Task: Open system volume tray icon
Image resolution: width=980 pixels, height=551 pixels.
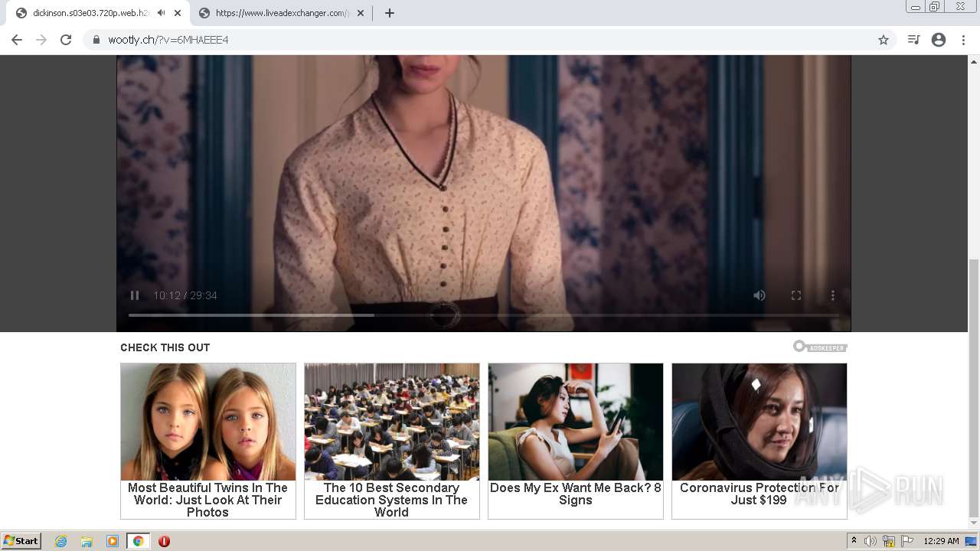Action: pos(871,541)
